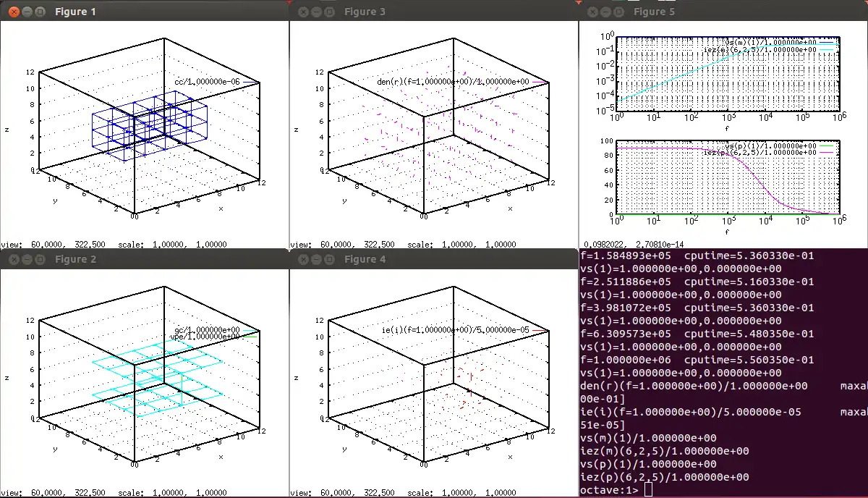Maximize the Figure 1 window
Viewport: 868px width, 498px height.
click(x=40, y=12)
